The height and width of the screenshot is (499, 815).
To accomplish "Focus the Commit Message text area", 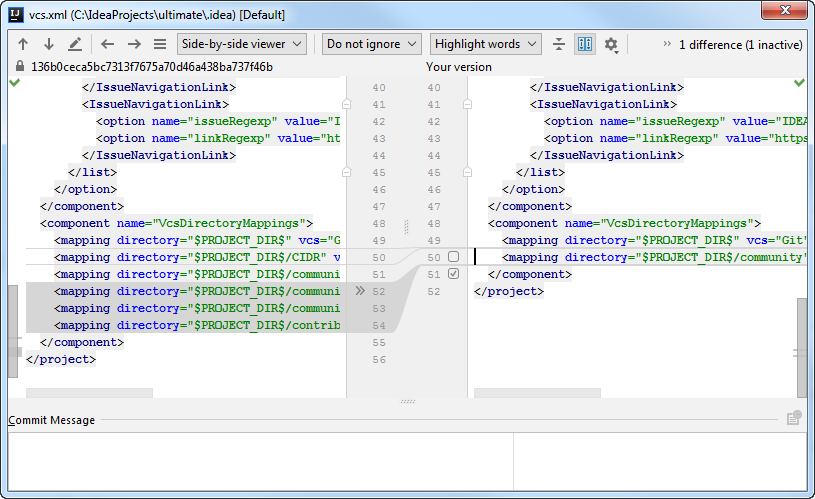I will point(260,462).
